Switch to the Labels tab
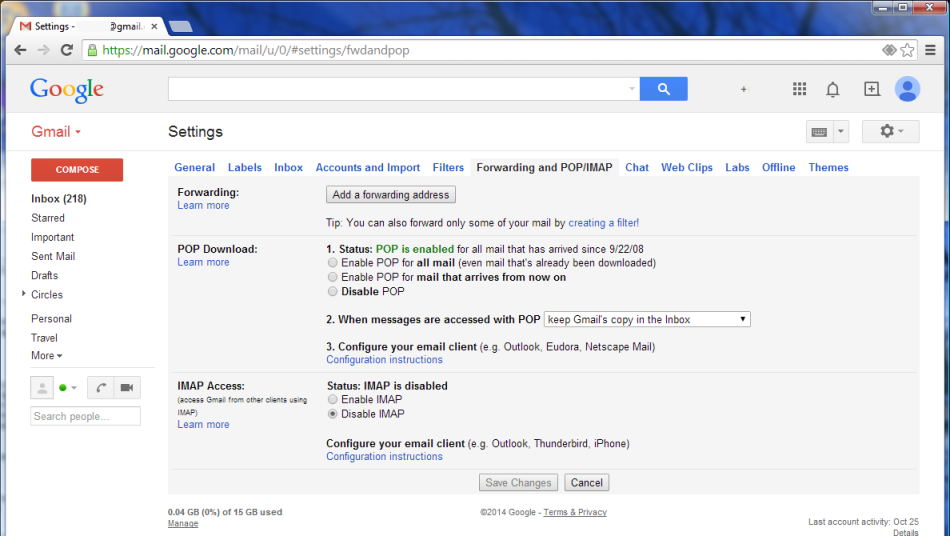Screen dimensions: 950x536 coord(245,167)
